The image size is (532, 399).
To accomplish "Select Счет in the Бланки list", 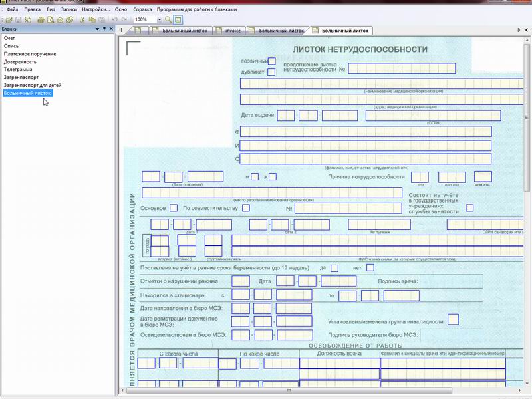I will coord(9,38).
